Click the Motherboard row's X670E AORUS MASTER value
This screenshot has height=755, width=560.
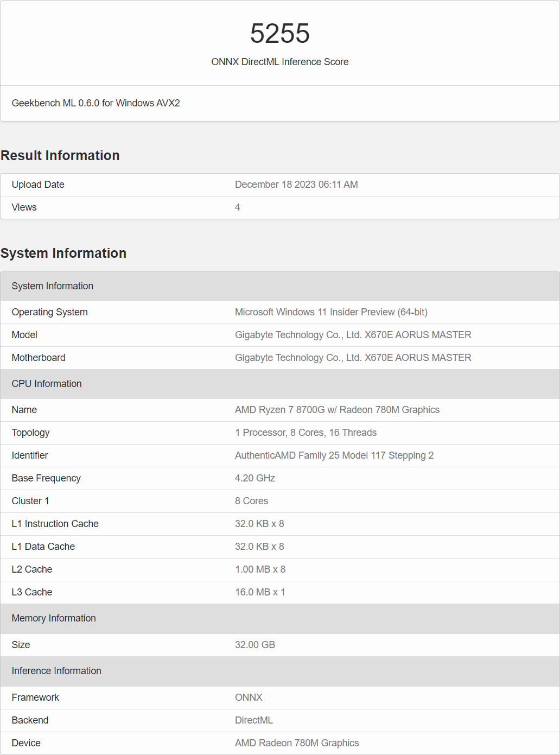(353, 358)
